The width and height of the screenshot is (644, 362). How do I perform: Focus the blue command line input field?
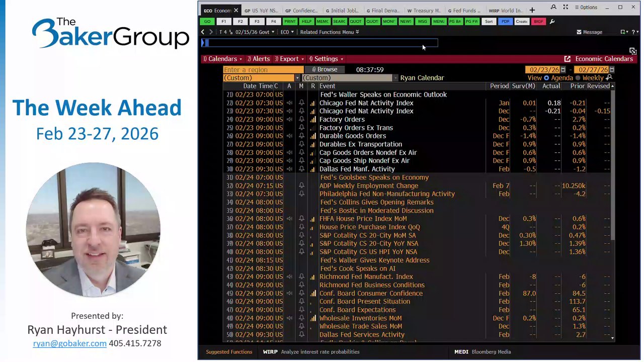[x=320, y=43]
